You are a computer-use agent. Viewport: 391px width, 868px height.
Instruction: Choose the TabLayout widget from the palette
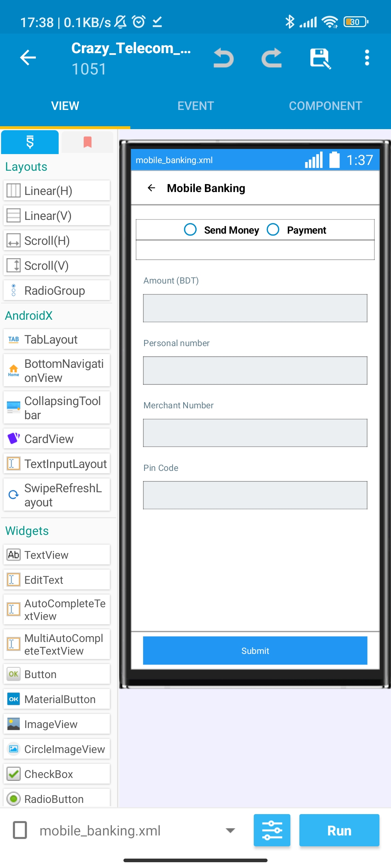pyautogui.click(x=57, y=339)
